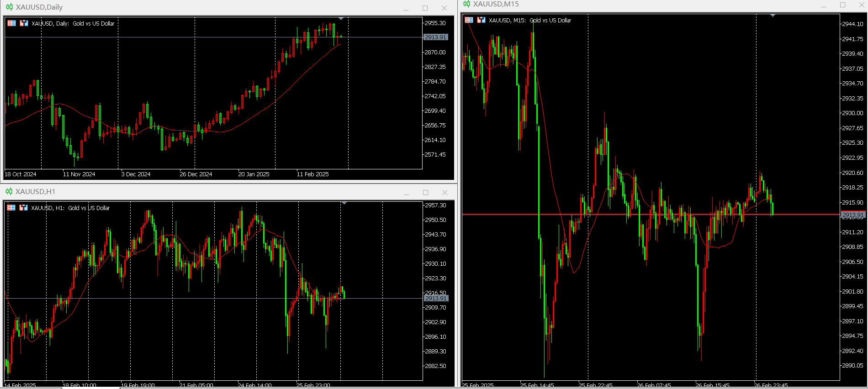868x389 pixels.
Task: Click the XAUUSD,Daily window title icon
Action: point(9,7)
